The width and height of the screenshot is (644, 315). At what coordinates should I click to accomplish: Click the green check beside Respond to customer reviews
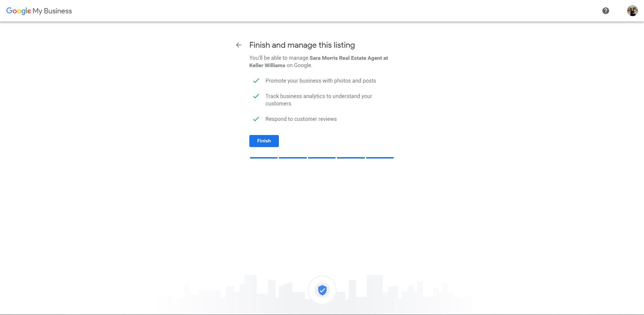point(256,119)
